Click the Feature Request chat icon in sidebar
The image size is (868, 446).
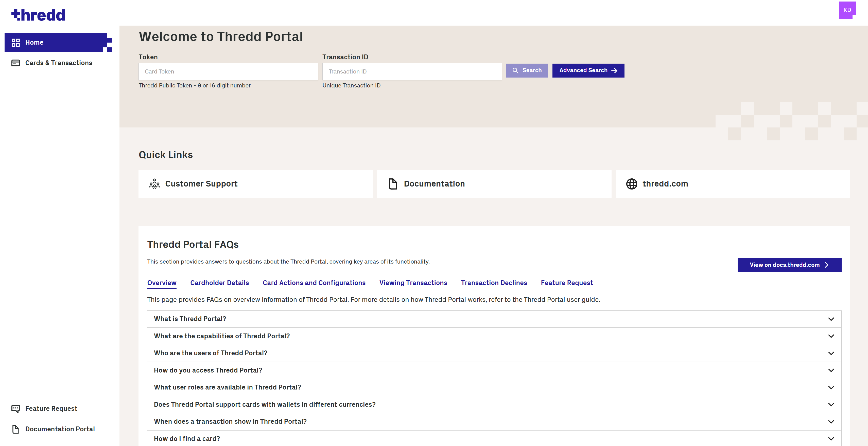(15, 409)
